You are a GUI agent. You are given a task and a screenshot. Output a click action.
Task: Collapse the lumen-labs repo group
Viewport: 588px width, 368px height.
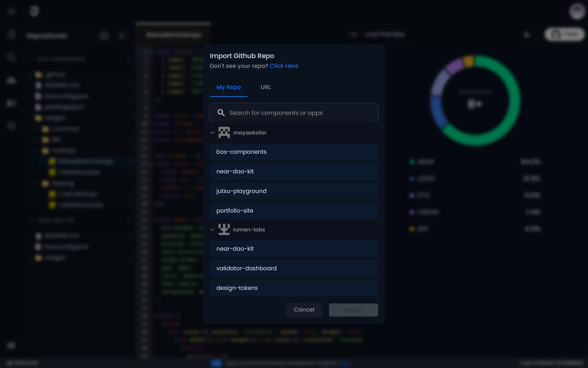click(212, 230)
